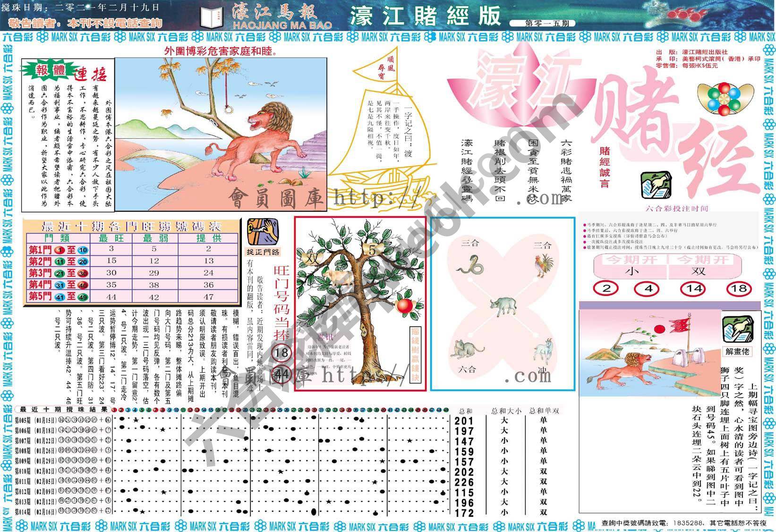
Task: Click the draw date 攪珠日期 line
Action: point(81,7)
